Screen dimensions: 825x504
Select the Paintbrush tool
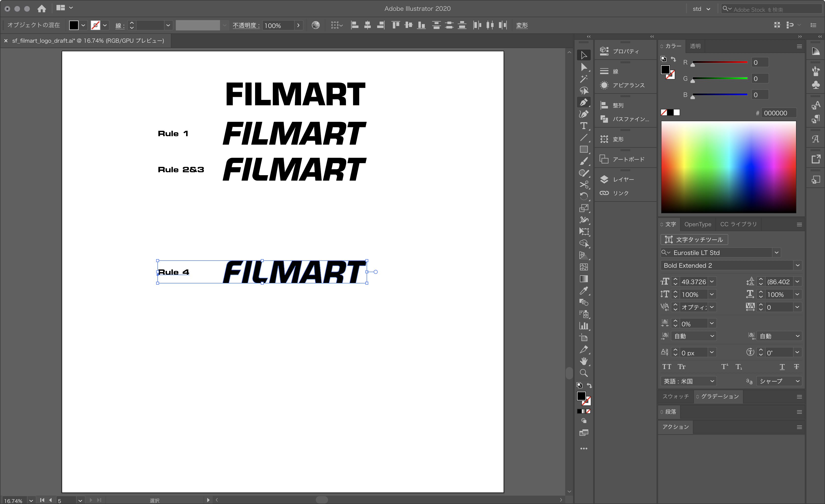coord(584,161)
